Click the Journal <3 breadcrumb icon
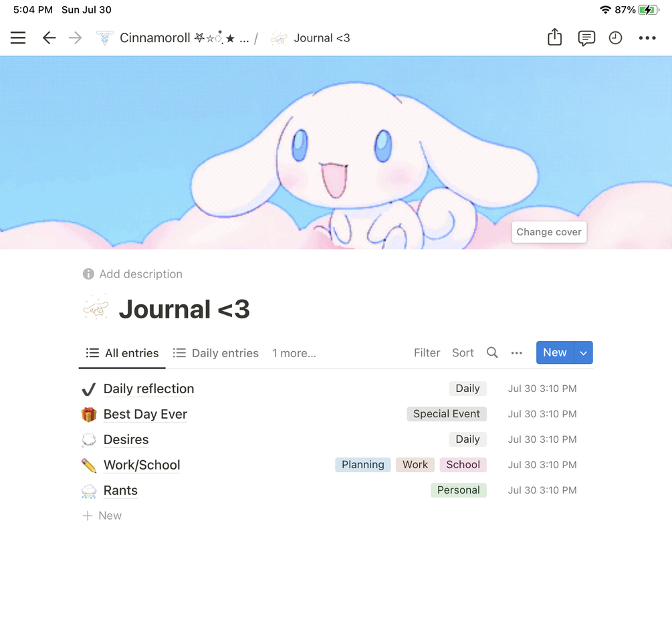672x626 pixels. click(x=279, y=38)
